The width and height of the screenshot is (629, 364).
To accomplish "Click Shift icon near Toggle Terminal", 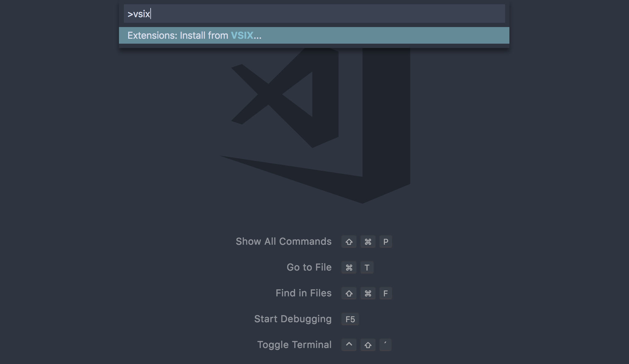I will pos(367,345).
